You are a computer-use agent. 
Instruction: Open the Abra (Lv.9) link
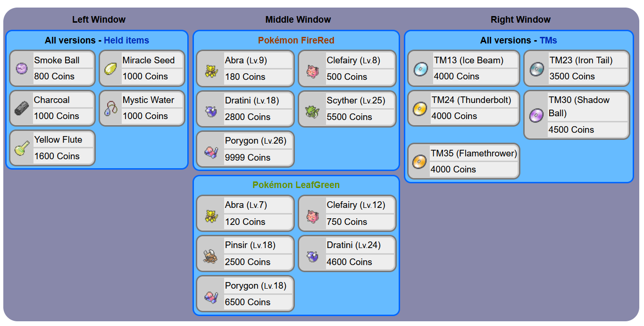(x=246, y=60)
